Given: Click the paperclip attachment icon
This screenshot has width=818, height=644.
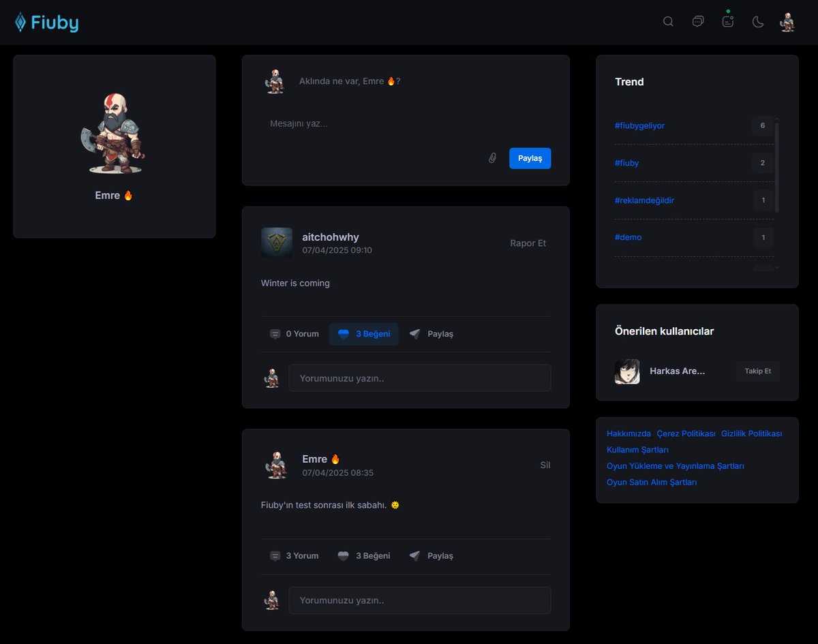Looking at the screenshot, I should click(x=492, y=158).
